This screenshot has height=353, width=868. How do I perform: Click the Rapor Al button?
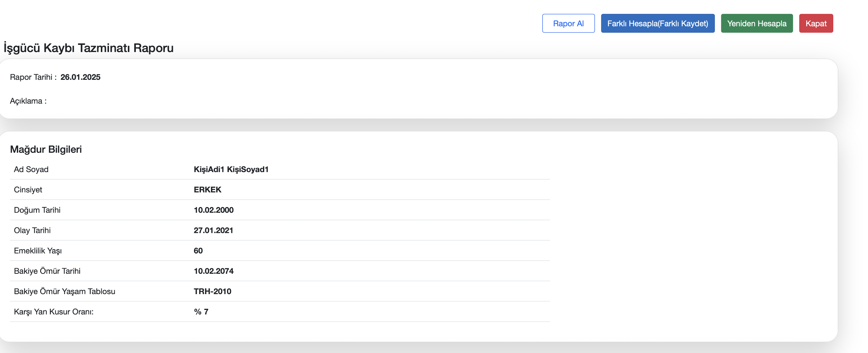pyautogui.click(x=568, y=23)
